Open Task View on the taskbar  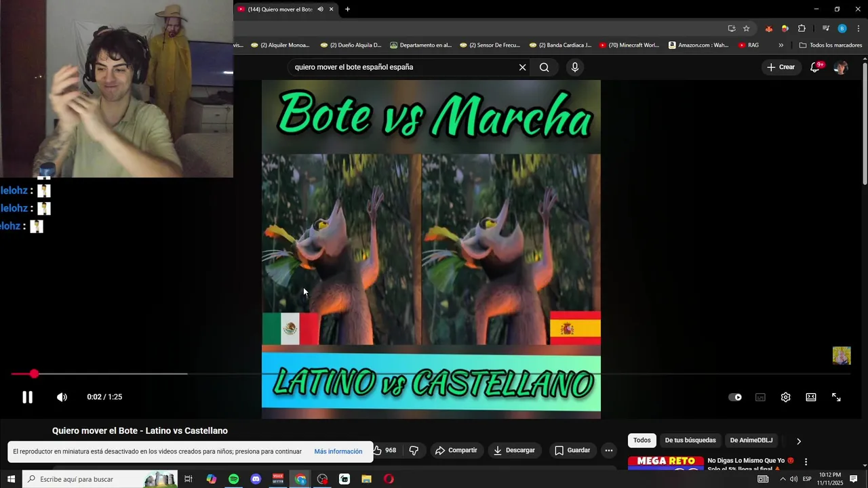click(x=189, y=479)
